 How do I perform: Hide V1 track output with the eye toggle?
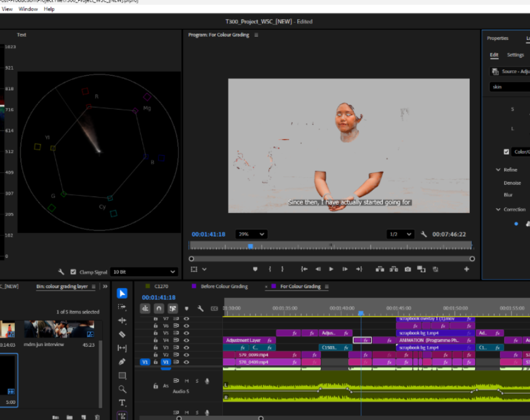[x=186, y=362]
